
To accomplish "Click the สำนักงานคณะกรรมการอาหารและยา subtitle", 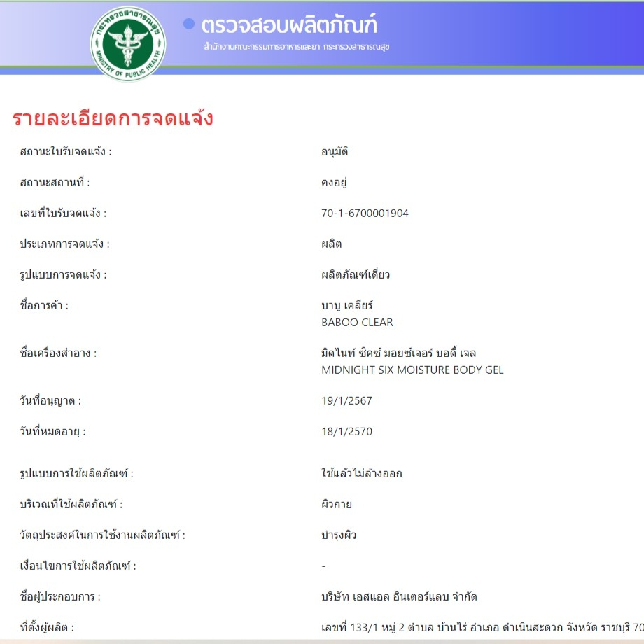I will point(296,47).
